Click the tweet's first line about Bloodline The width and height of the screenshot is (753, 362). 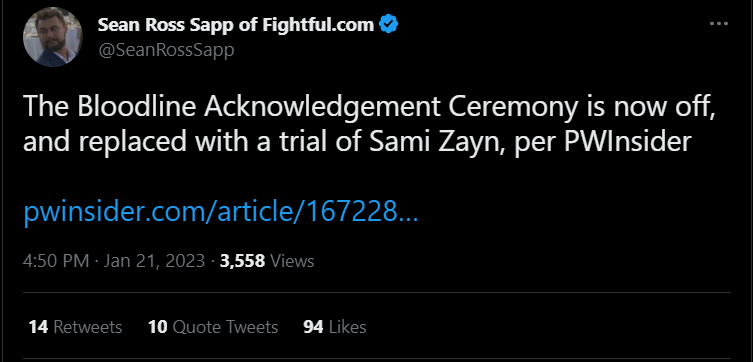[369, 108]
